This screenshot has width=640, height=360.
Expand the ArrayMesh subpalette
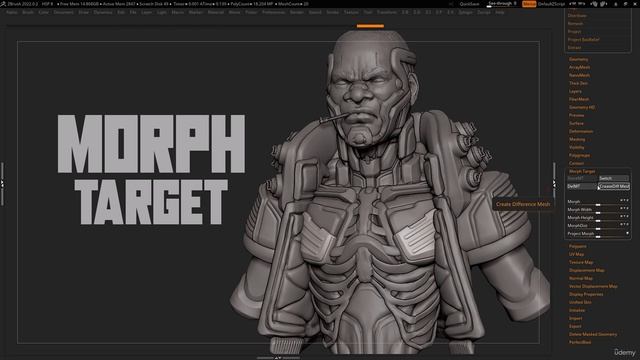tap(579, 67)
